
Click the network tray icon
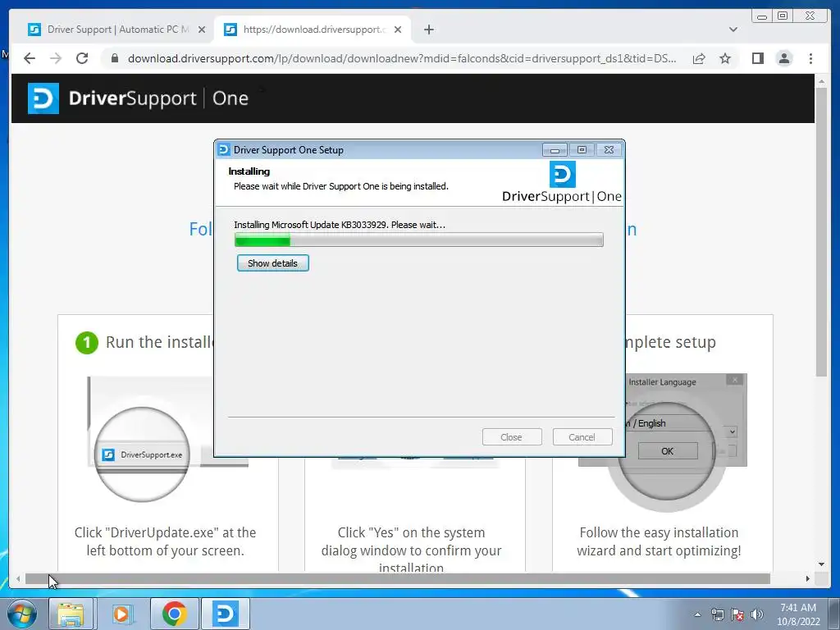[717, 614]
